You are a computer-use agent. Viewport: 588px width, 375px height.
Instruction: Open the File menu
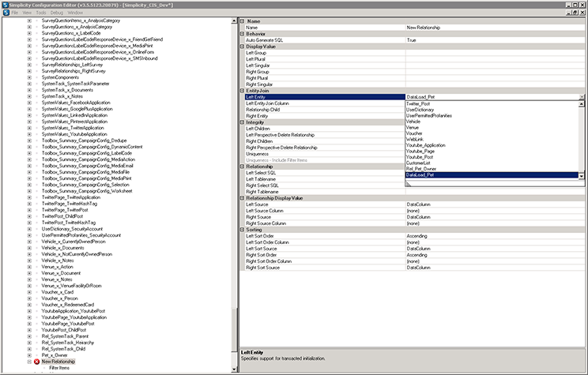[15, 13]
